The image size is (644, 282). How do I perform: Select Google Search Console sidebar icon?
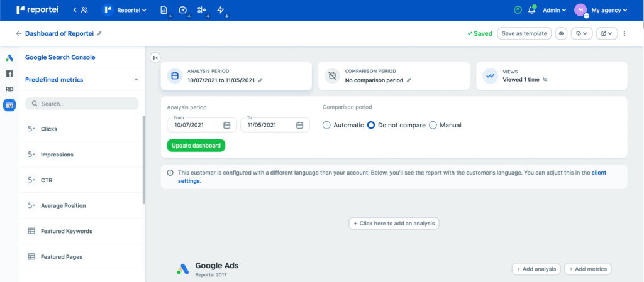pos(9,106)
